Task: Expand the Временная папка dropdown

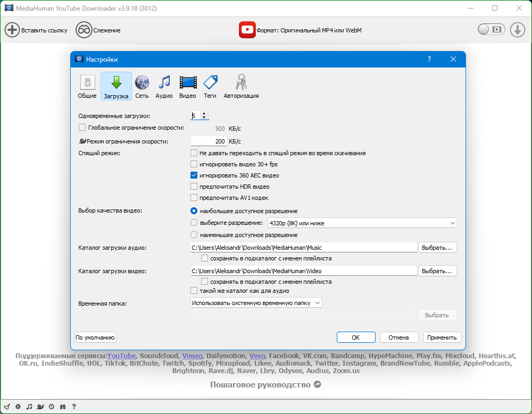Action: tap(256, 303)
